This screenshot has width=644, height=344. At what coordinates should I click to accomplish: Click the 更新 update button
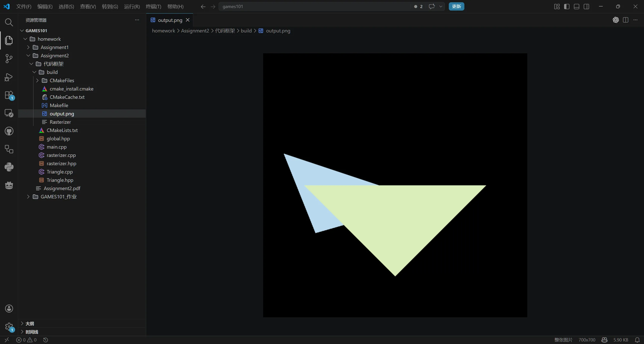[456, 7]
